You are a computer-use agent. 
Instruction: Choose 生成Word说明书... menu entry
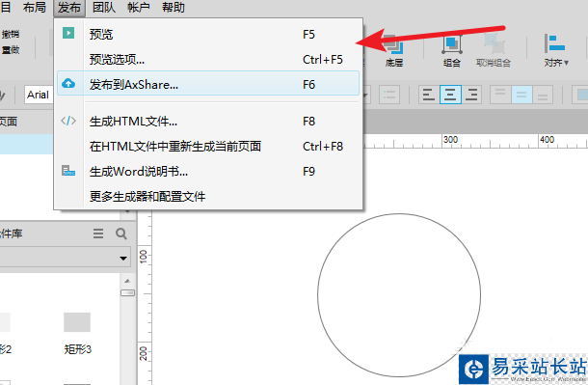tap(208, 172)
